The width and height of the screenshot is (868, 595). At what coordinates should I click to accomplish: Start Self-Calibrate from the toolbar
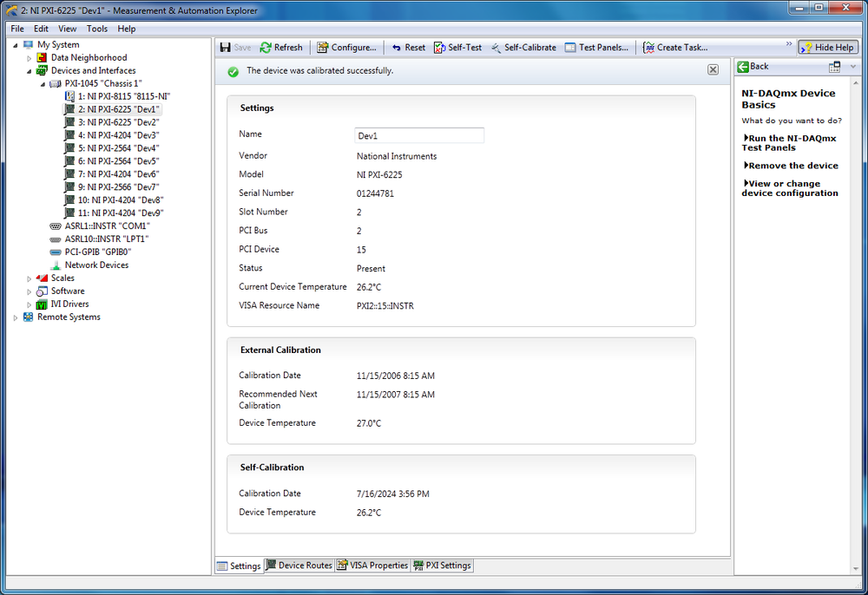(523, 48)
